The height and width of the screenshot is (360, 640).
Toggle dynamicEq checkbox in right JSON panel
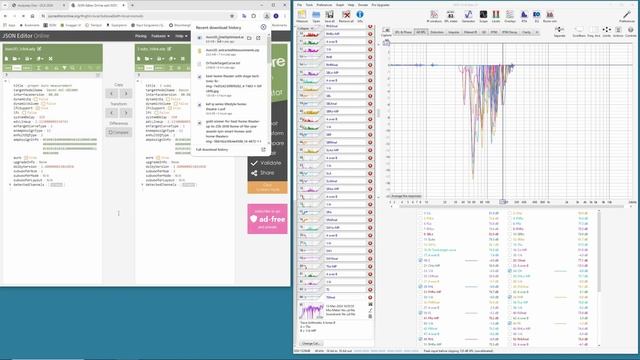pos(168,99)
